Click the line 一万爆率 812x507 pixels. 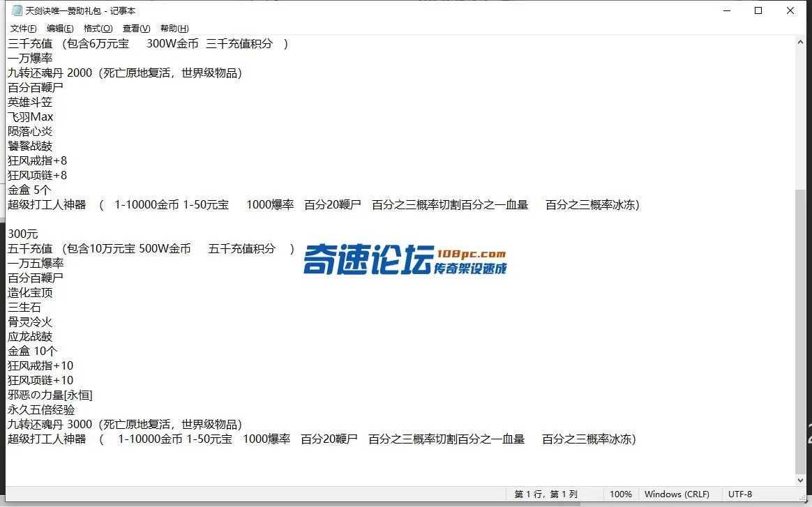[x=30, y=59]
